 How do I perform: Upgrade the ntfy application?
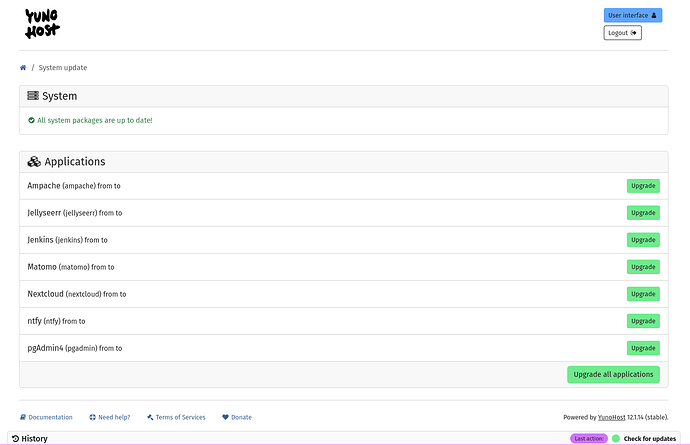(x=643, y=321)
